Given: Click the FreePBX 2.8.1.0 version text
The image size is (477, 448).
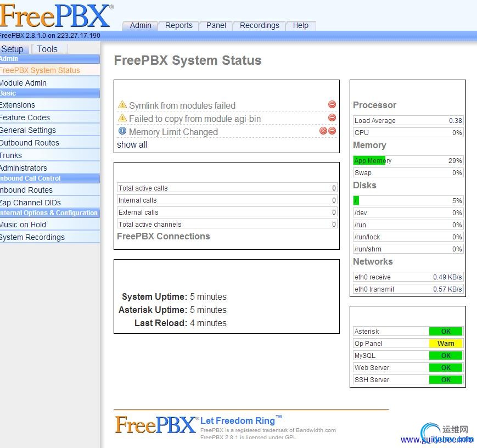Looking at the screenshot, I should pos(50,36).
